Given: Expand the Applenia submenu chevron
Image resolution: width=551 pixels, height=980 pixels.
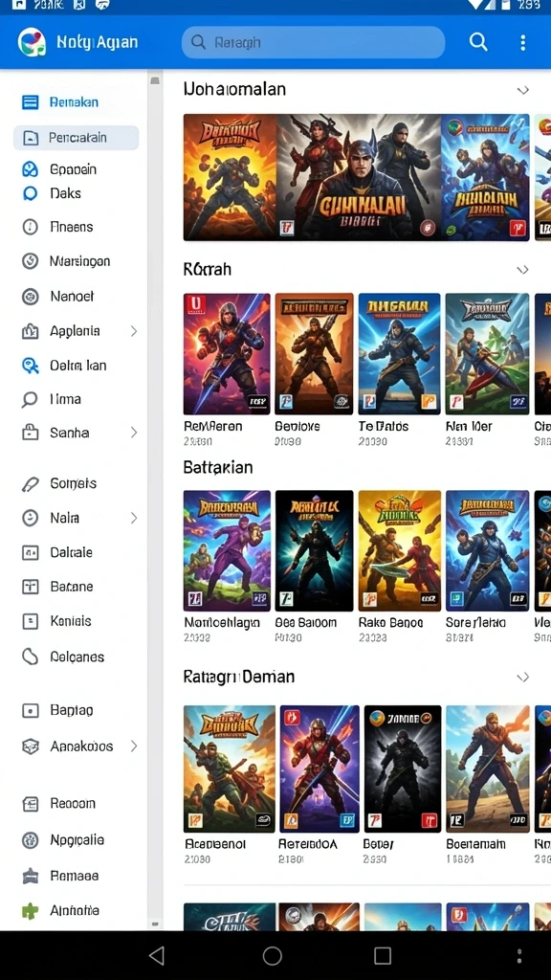Looking at the screenshot, I should click(x=134, y=331).
